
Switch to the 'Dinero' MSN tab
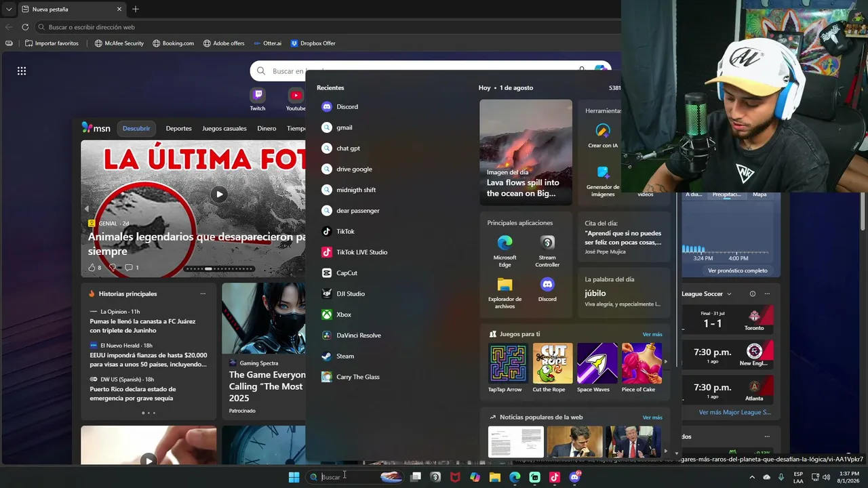pos(267,128)
